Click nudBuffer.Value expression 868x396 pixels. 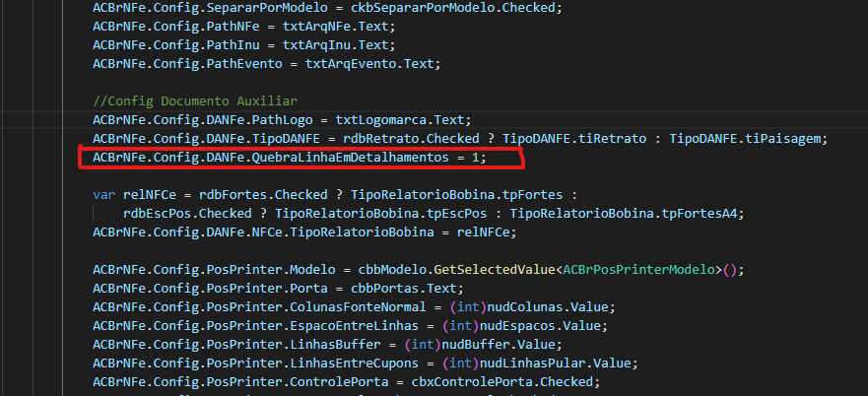pyautogui.click(x=499, y=344)
